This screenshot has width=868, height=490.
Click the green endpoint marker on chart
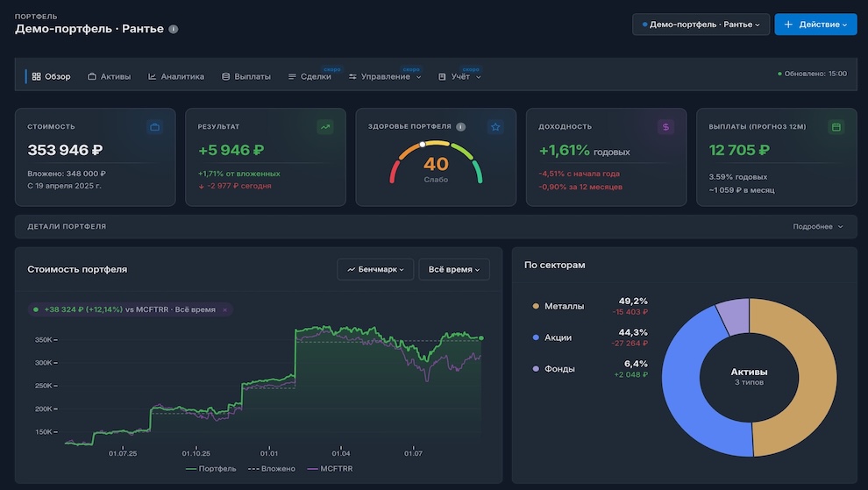point(481,337)
